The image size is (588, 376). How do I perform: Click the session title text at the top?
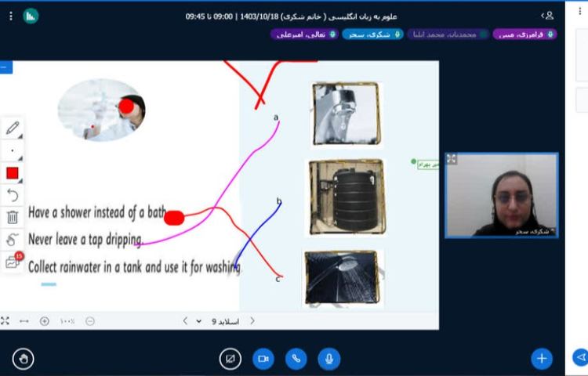(x=291, y=16)
